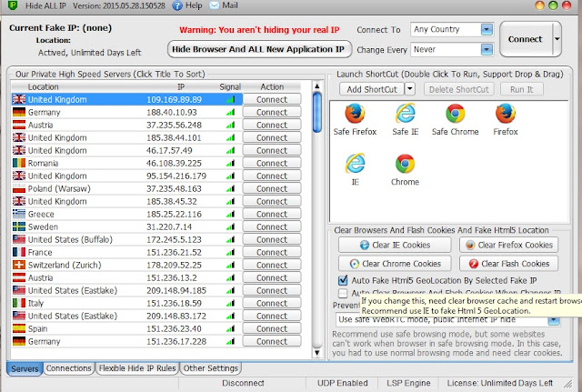This screenshot has width=582, height=392.
Task: Click the Hide ALL IP shield logo
Action: (x=13, y=5)
